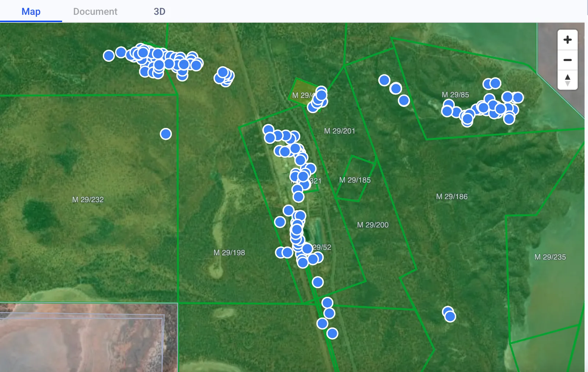The image size is (588, 372).
Task: Click the M 29/201 tenement label
Action: tap(340, 131)
